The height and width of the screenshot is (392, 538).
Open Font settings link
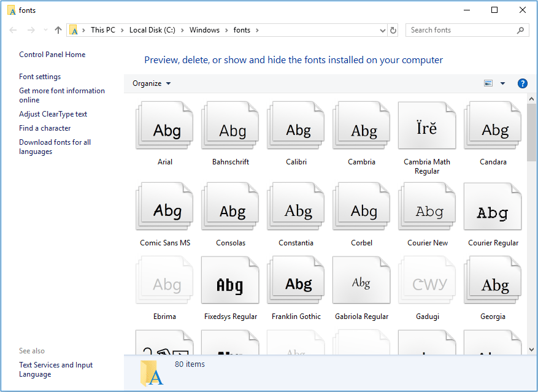[40, 77]
